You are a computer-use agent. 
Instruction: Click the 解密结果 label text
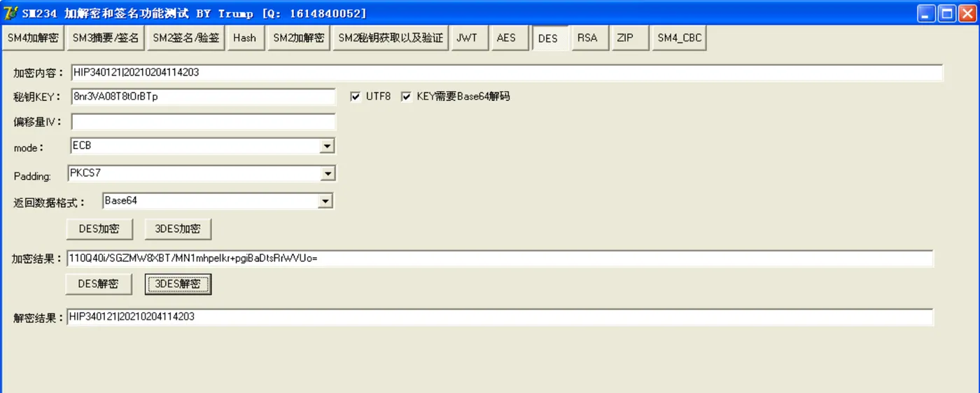[x=38, y=318]
